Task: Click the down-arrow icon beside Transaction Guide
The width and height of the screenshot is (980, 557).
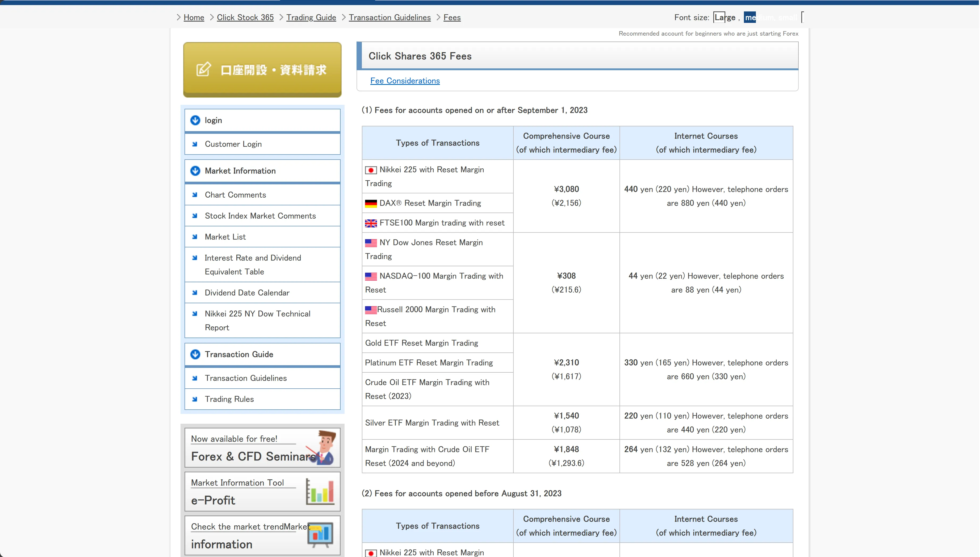Action: pyautogui.click(x=195, y=354)
